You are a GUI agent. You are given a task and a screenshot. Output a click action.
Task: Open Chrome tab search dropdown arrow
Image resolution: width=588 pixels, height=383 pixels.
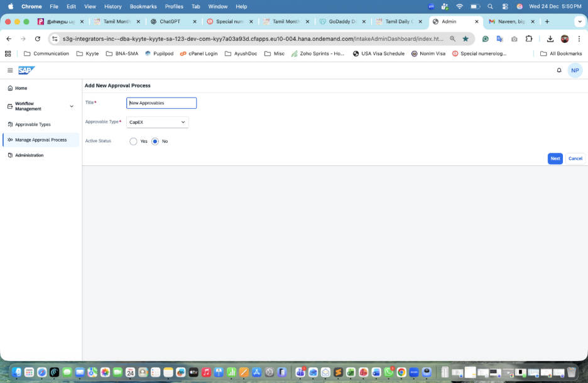click(x=580, y=22)
